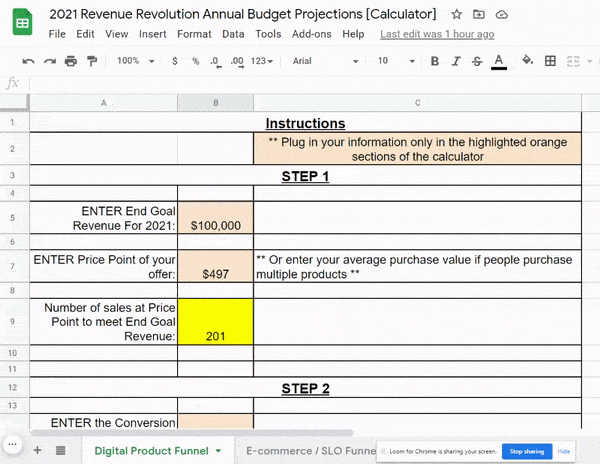Print the spreadsheet using printer icon

pos(70,61)
